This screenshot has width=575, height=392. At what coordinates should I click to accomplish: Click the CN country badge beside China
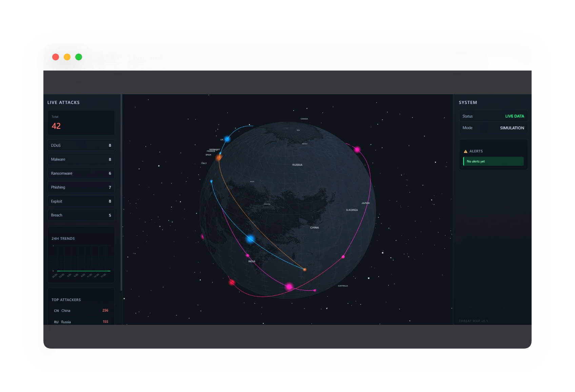pyautogui.click(x=56, y=311)
